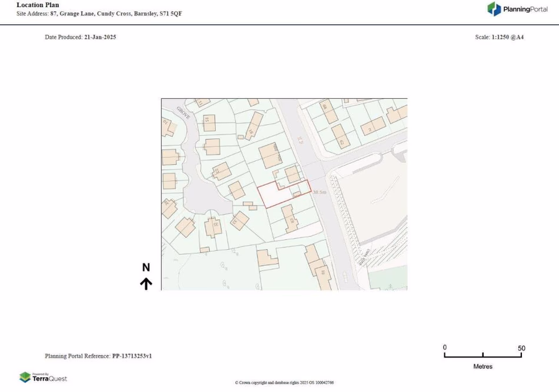This screenshot has width=559, height=392.
Task: Select the letter N above the arrow
Action: [145, 267]
